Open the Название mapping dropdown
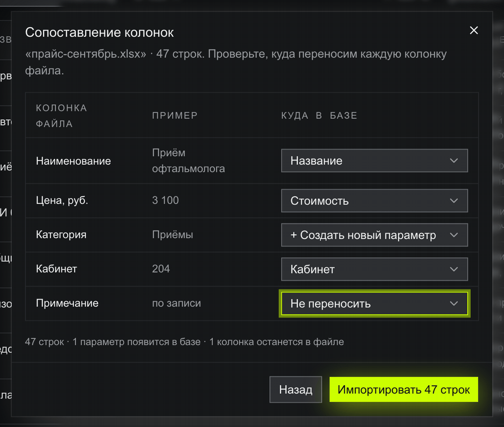Screen dimensions: 504x427 [374, 161]
